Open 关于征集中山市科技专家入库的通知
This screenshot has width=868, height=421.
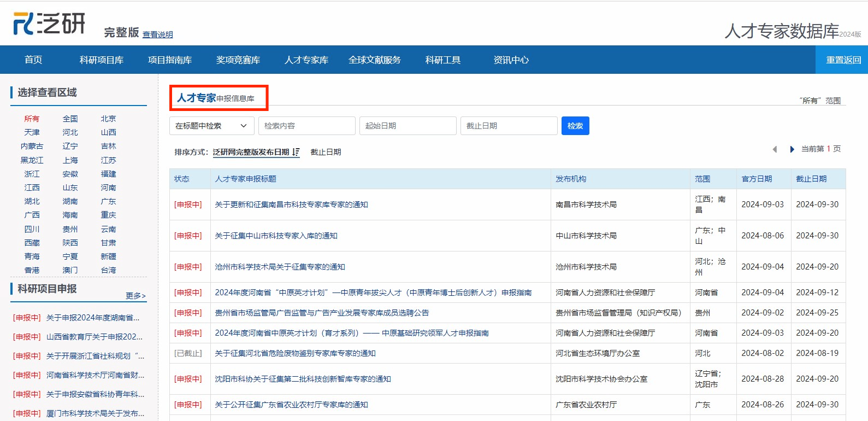276,236
